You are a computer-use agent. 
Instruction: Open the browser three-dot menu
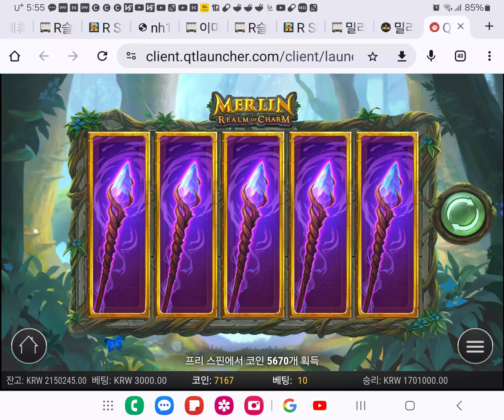click(489, 56)
